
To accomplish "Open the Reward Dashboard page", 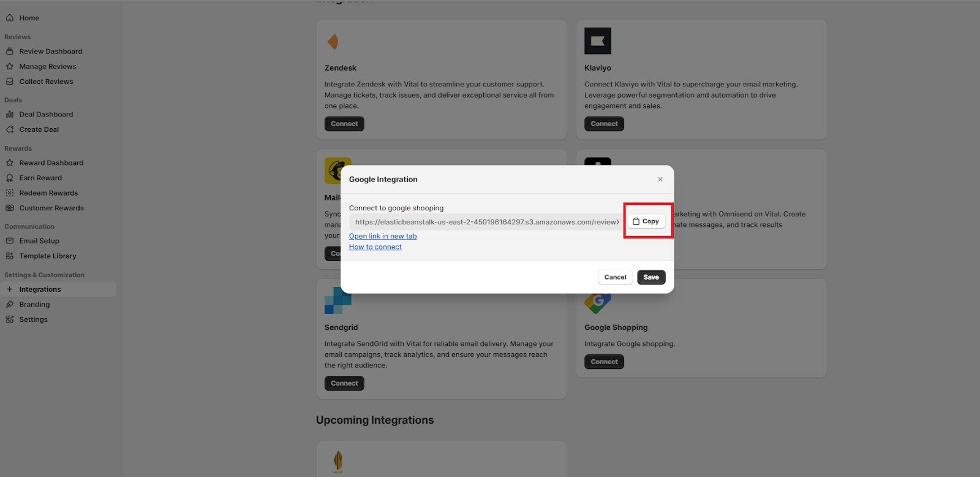I will pos(51,162).
